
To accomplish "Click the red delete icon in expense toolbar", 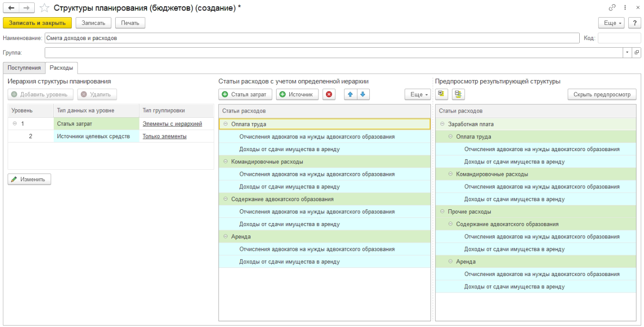I will pos(328,94).
